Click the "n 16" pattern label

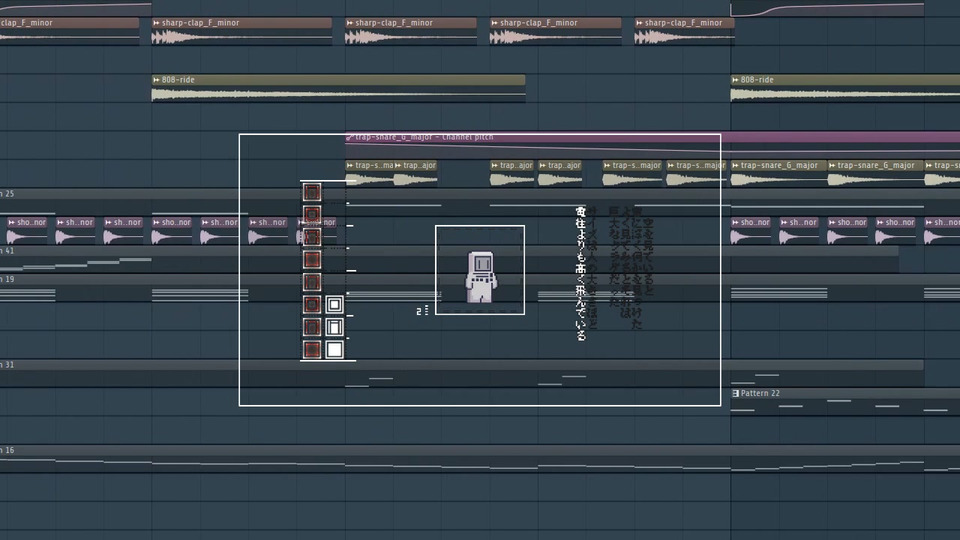point(7,450)
